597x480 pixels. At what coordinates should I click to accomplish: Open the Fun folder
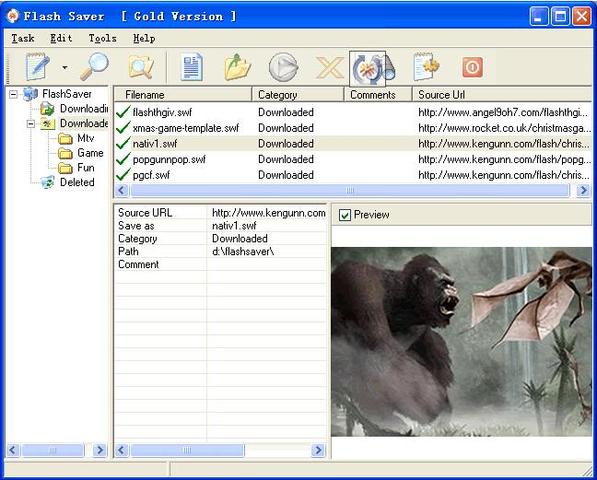pyautogui.click(x=86, y=167)
